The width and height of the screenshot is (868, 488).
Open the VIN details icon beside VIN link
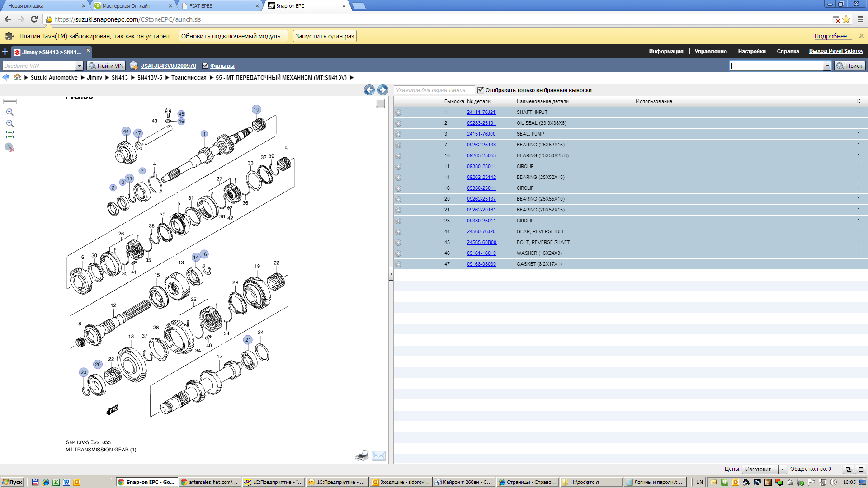pyautogui.click(x=134, y=66)
